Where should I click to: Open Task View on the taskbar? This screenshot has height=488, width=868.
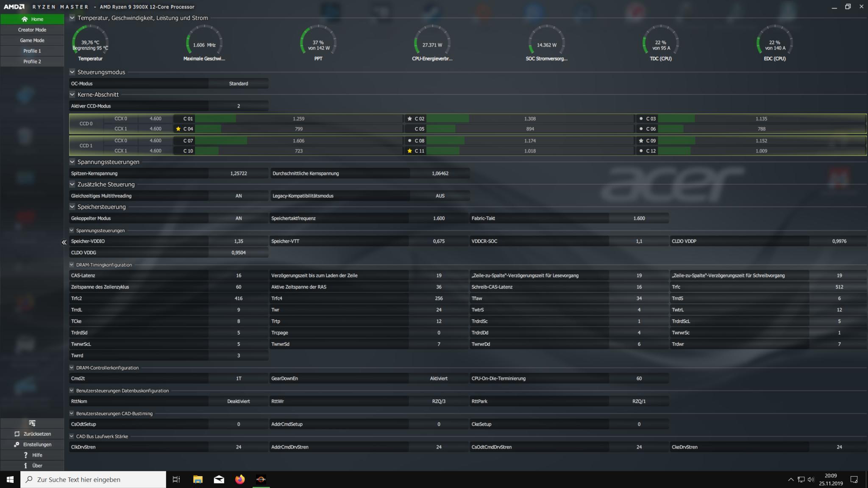tap(176, 480)
